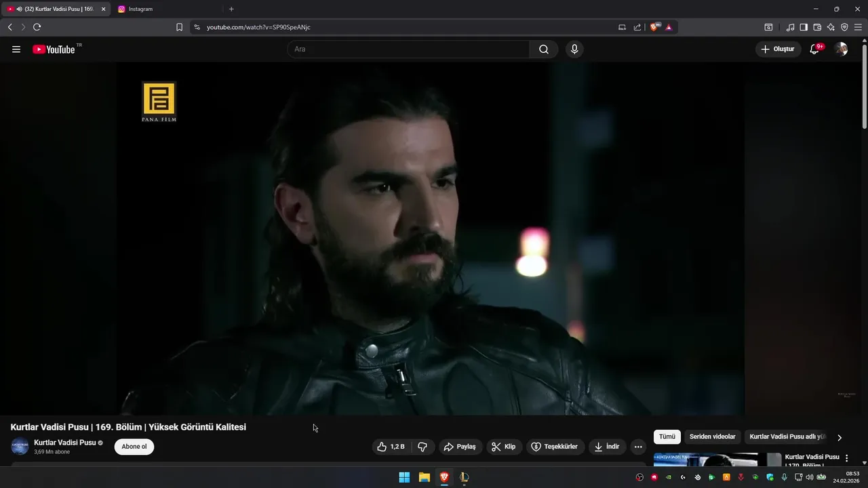Viewport: 868px width, 488px height.
Task: Click the install/cast screen icon in address bar
Action: (x=623, y=27)
